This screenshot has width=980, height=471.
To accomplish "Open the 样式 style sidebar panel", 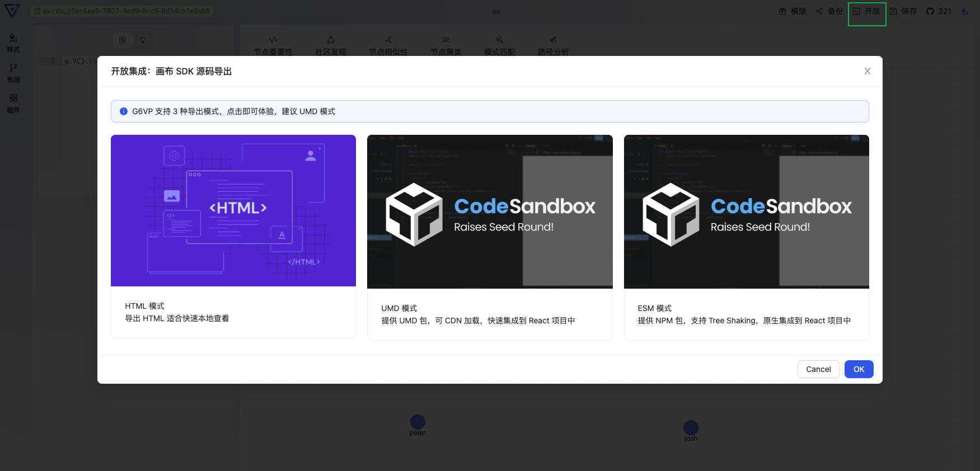I will [x=13, y=43].
